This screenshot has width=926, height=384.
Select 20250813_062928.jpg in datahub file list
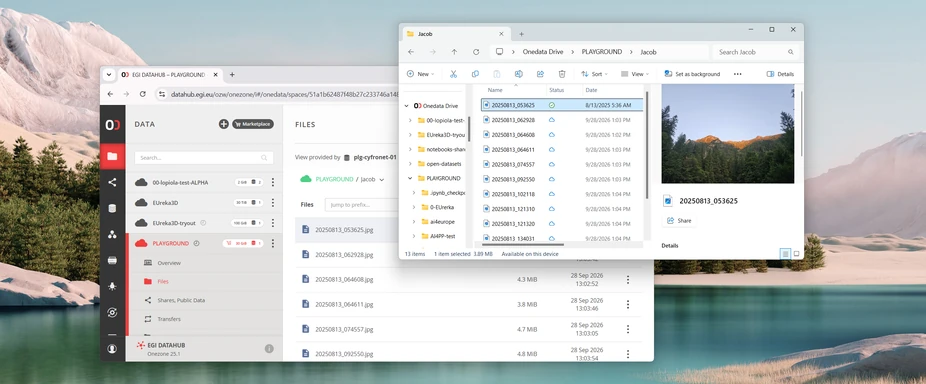pyautogui.click(x=344, y=255)
